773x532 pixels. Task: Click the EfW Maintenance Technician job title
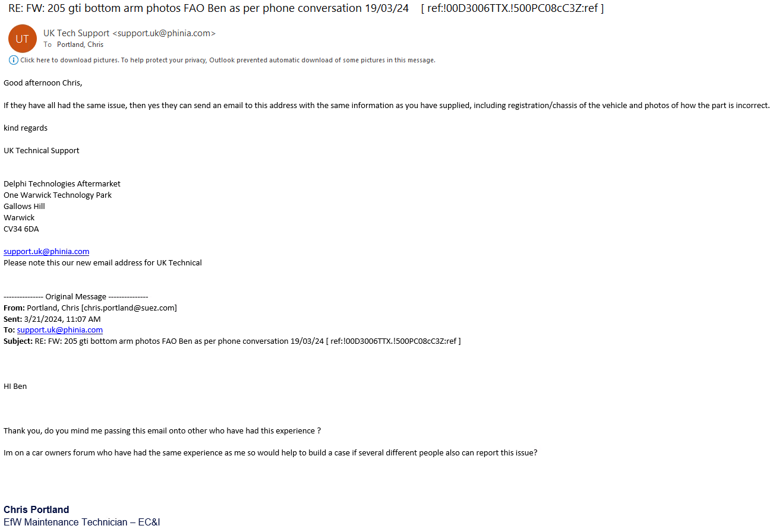click(x=82, y=522)
